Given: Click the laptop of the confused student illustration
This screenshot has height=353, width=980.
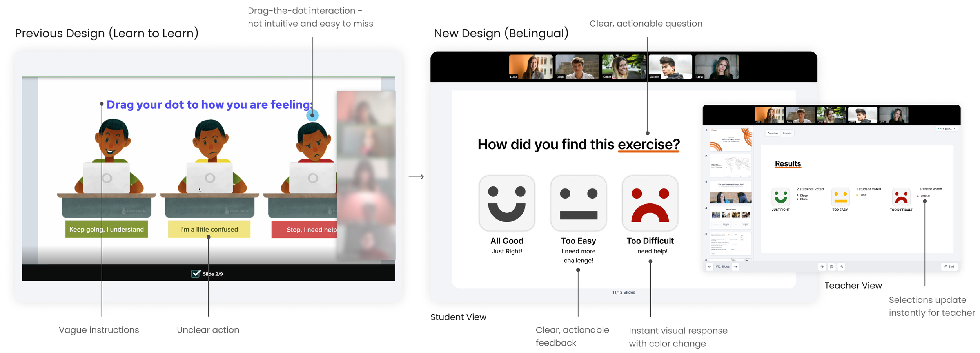Looking at the screenshot, I should 209,178.
